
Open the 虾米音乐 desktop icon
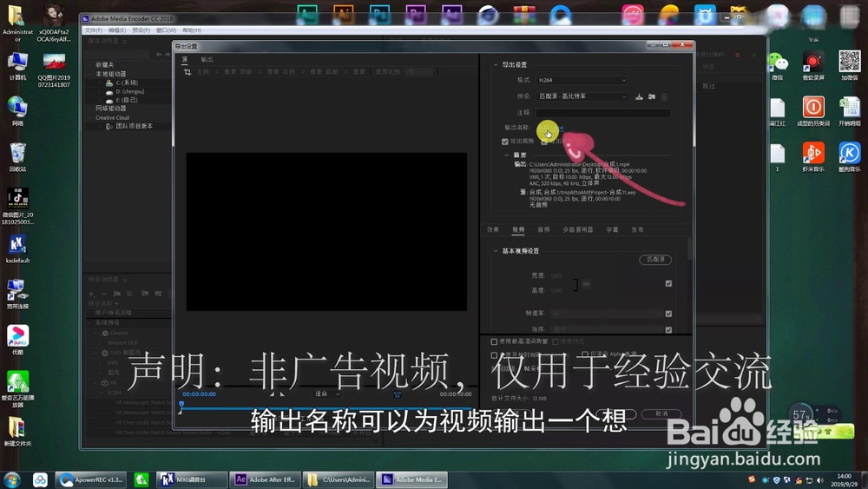[813, 157]
